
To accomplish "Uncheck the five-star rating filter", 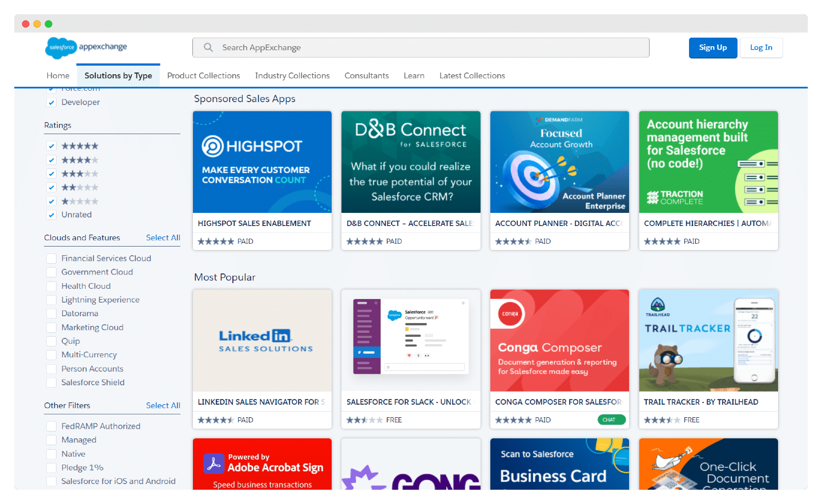I will tap(51, 146).
